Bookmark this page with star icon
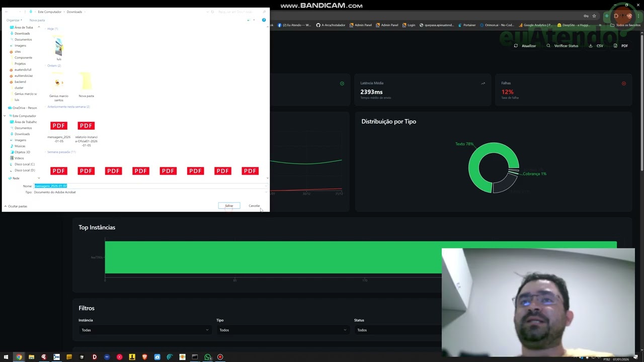The width and height of the screenshot is (644, 362). 594,16
